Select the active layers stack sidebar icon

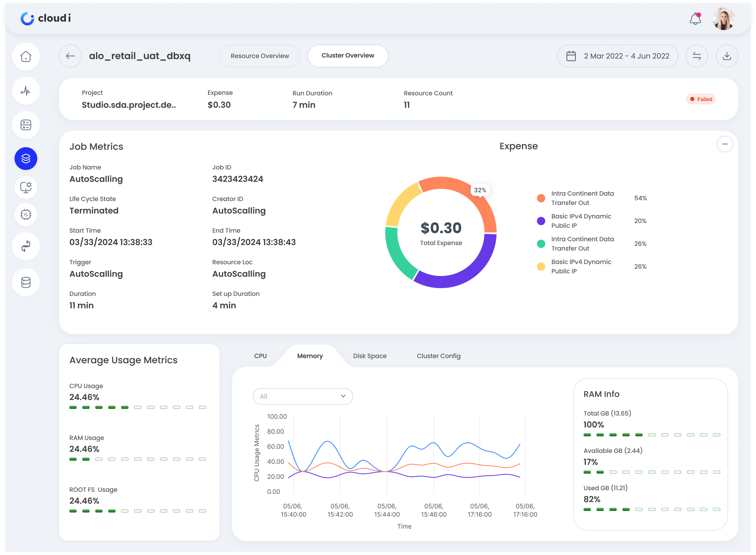[x=26, y=159]
